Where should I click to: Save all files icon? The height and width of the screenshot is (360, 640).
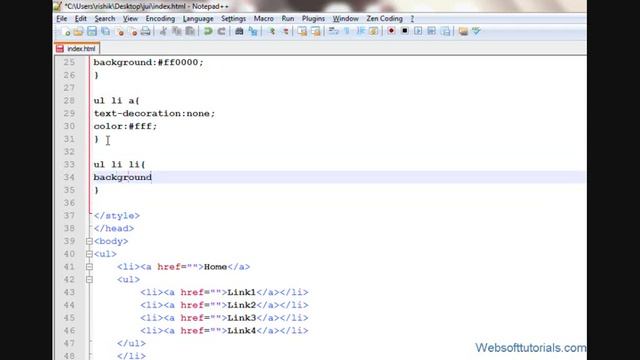click(x=105, y=31)
